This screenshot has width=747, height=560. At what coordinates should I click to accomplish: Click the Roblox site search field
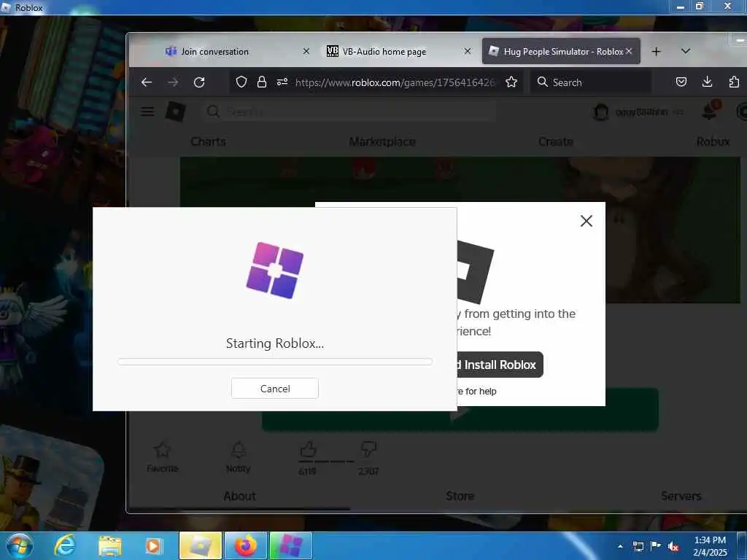pyautogui.click(x=350, y=112)
